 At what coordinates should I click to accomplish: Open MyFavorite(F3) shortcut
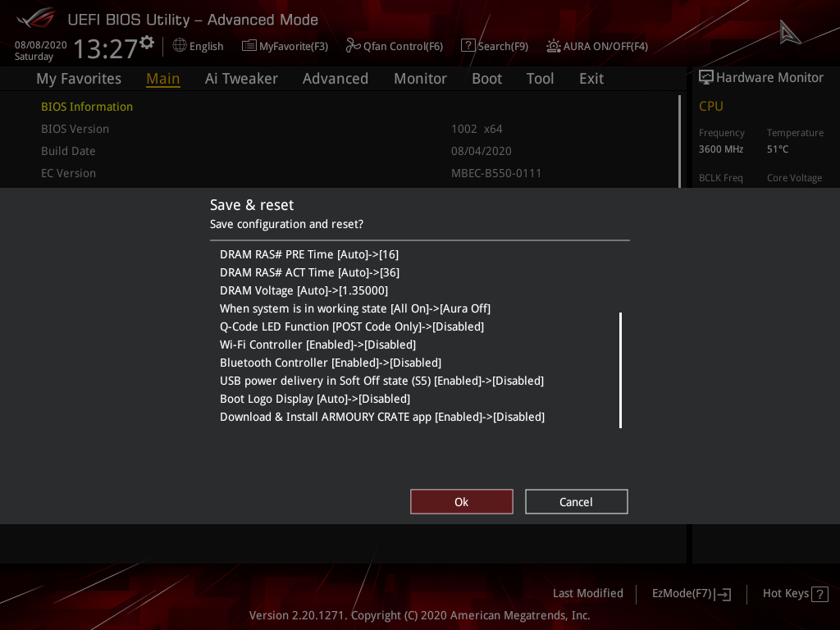coord(285,46)
